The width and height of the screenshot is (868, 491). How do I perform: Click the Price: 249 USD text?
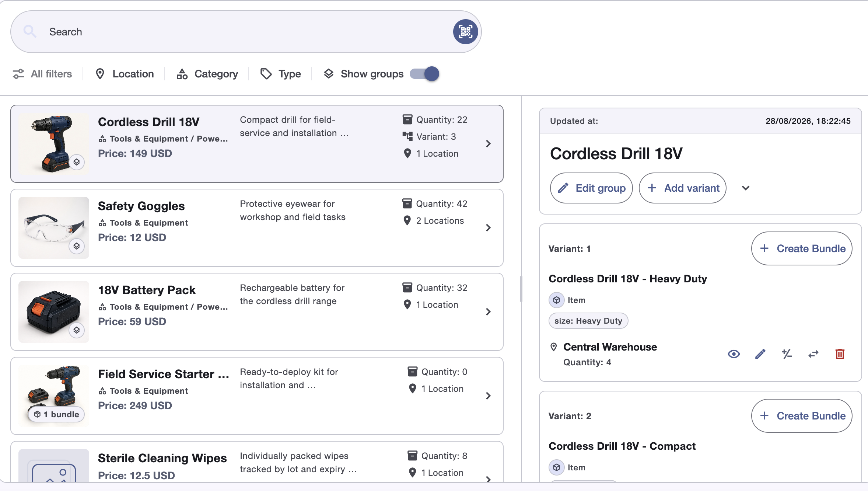pyautogui.click(x=135, y=405)
